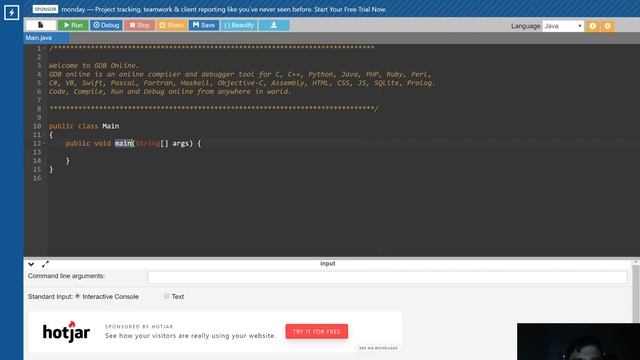Click the 'ads via buysellads' link

point(378,348)
